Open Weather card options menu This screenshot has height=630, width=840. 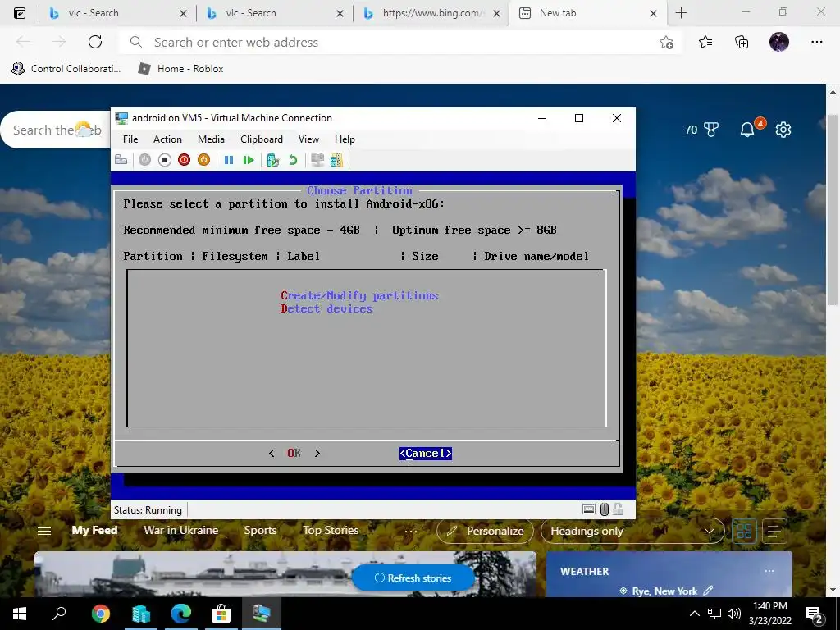tap(769, 571)
